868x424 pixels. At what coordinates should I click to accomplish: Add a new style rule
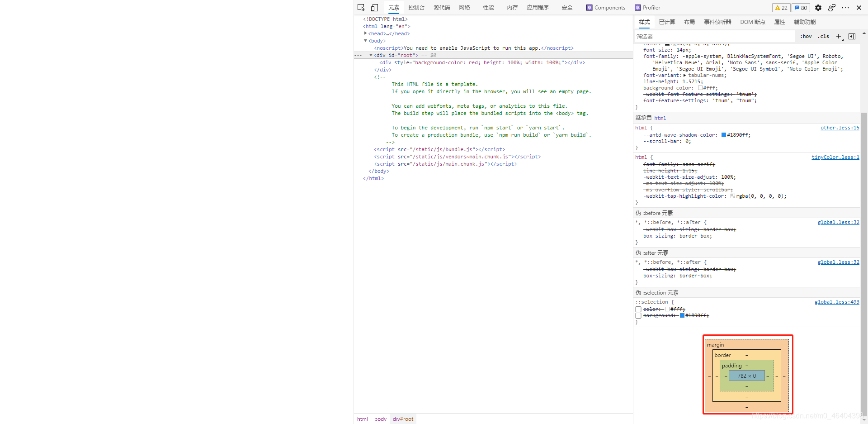pyautogui.click(x=839, y=36)
